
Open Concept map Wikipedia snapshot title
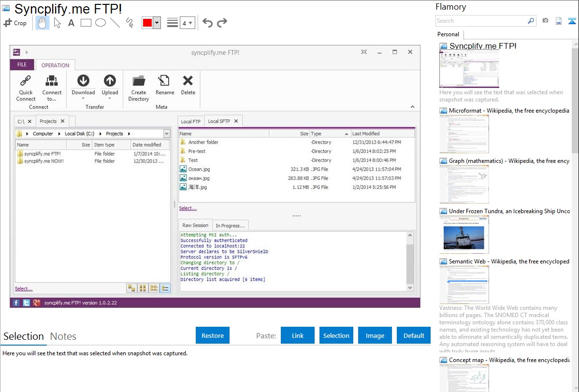[509, 360]
